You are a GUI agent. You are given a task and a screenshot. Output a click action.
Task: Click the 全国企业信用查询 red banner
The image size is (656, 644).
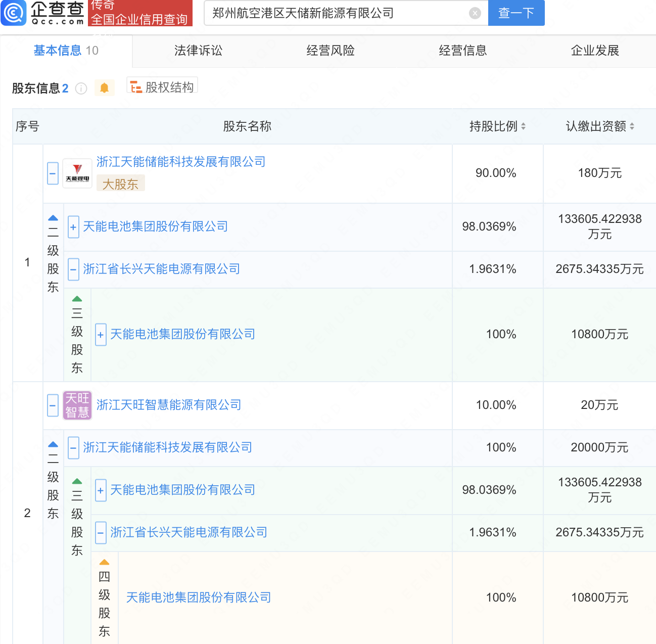tap(140, 13)
